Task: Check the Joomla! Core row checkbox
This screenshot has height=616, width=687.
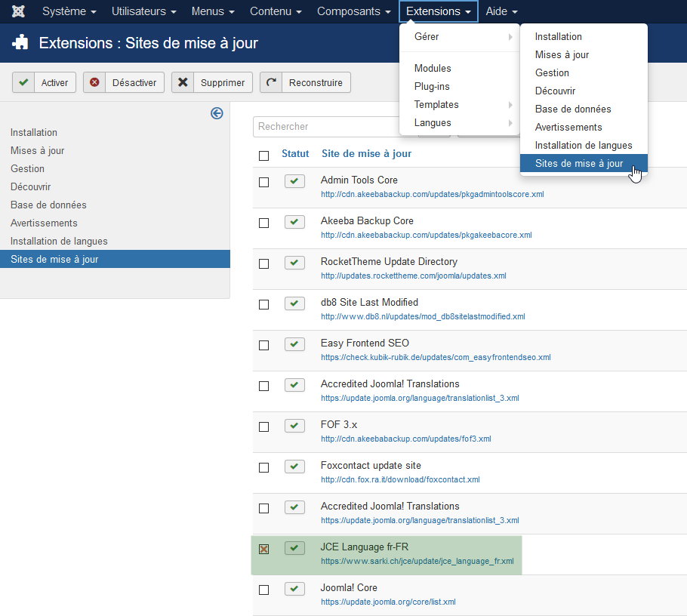Action: click(x=263, y=590)
